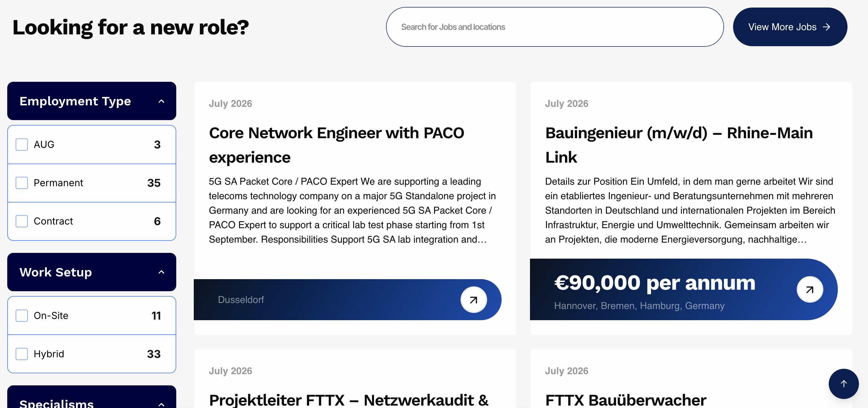
Task: Click arrow icon in View More Jobs
Action: click(826, 27)
